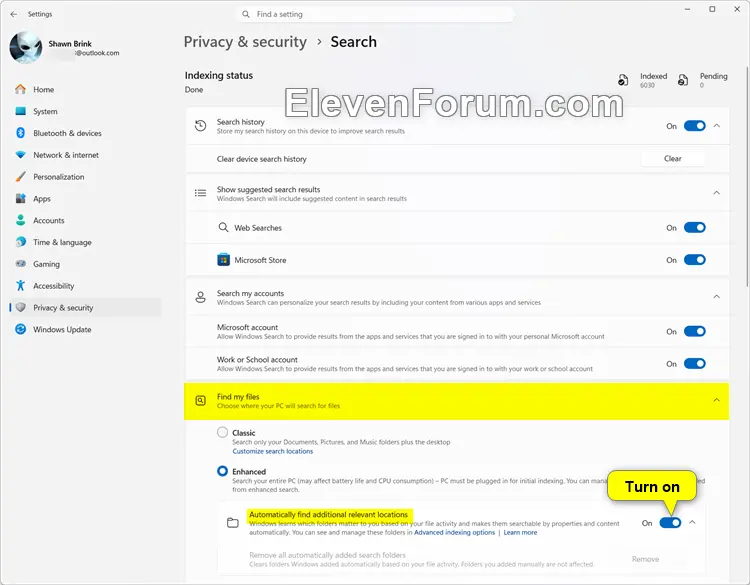The width and height of the screenshot is (750, 585).
Task: Open the Shawn Brink profile avatar
Action: [x=26, y=47]
